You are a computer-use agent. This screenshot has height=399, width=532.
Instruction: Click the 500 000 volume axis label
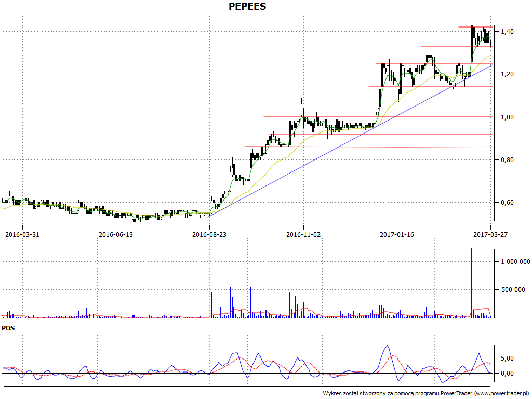coord(513,290)
